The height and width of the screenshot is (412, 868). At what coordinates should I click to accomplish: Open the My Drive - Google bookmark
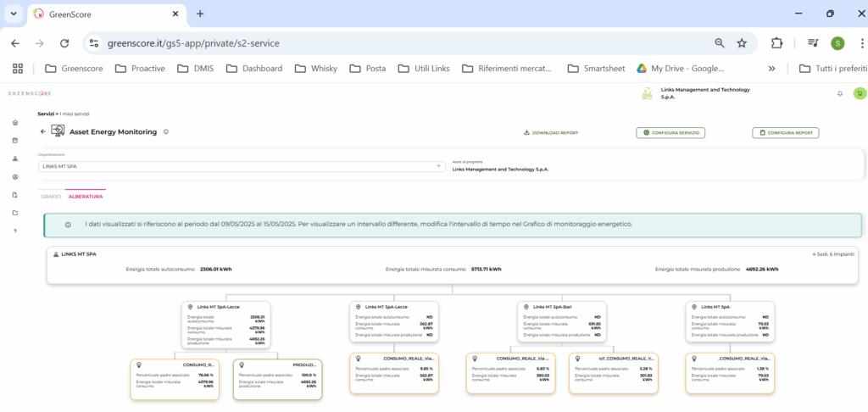[x=681, y=69]
